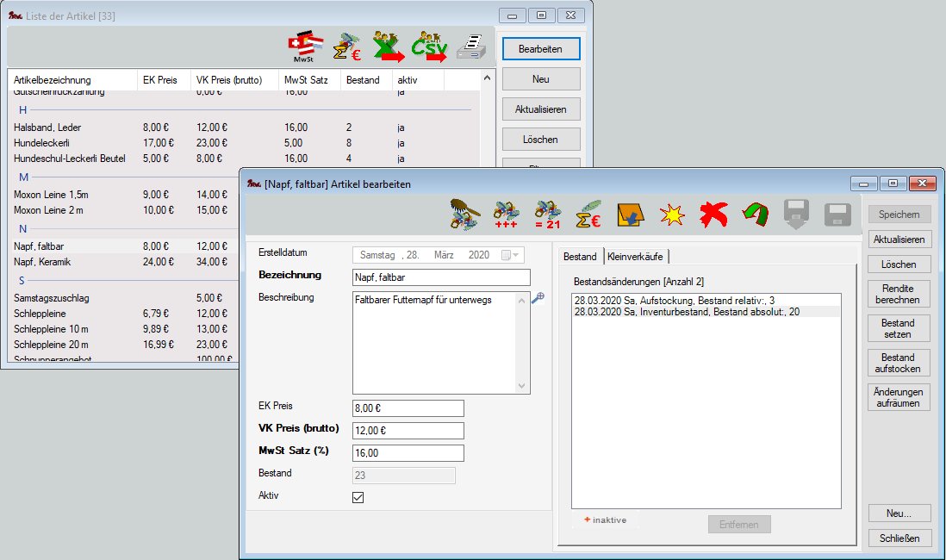The height and width of the screenshot is (560, 946).
Task: Select the Bestand tab
Action: click(x=580, y=256)
